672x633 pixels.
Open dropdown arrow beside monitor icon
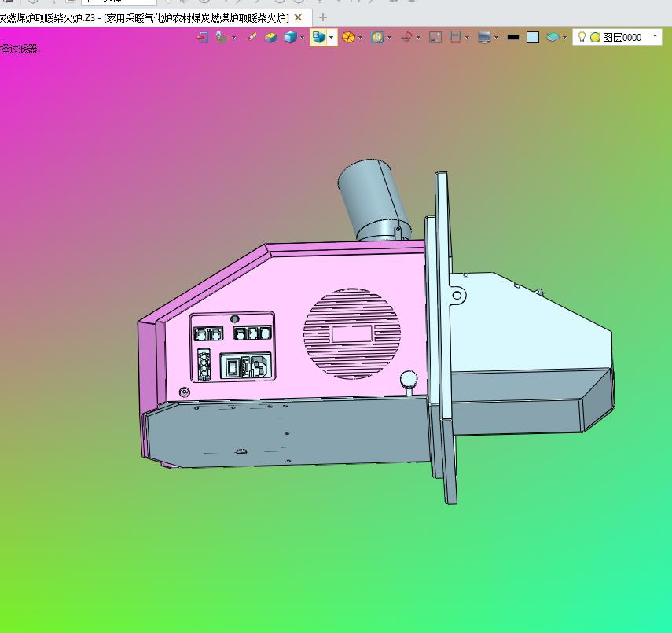pos(496,38)
